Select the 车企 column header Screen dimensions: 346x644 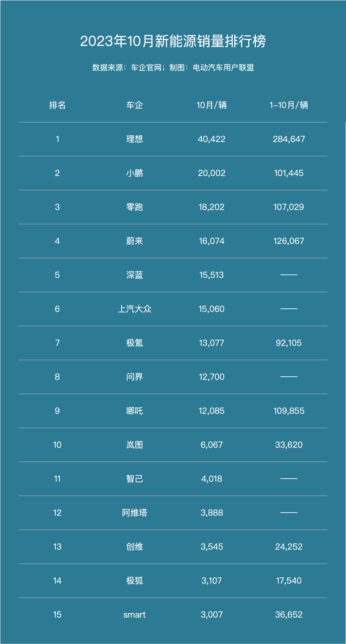pyautogui.click(x=135, y=105)
